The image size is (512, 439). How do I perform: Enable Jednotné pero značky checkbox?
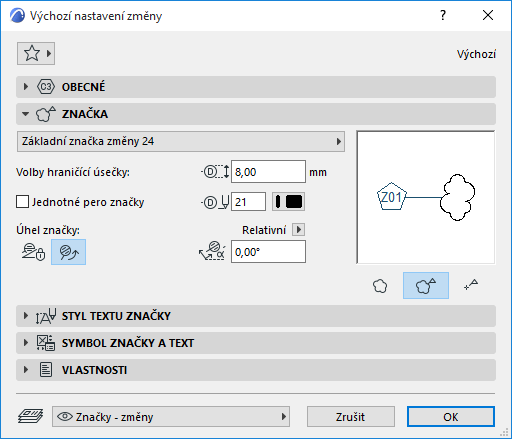point(23,202)
